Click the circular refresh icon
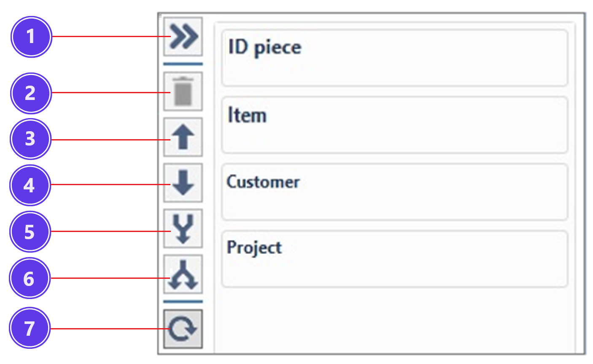This screenshot has height=364, width=593. (183, 329)
